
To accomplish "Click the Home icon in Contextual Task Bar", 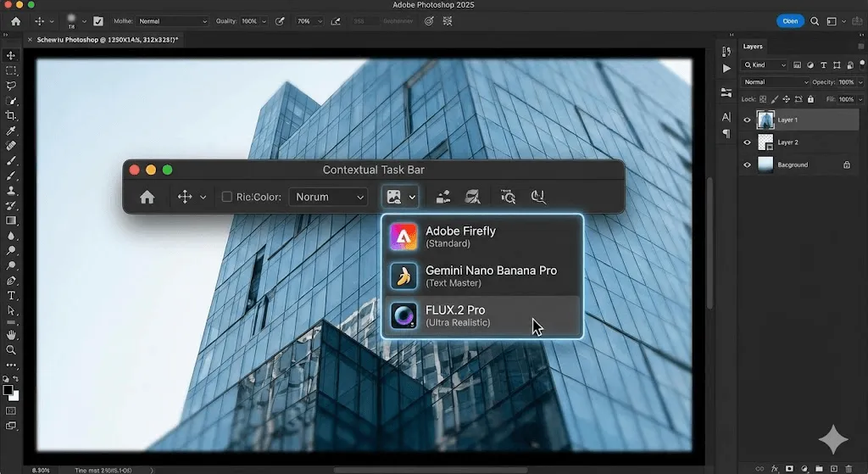I will [x=147, y=197].
